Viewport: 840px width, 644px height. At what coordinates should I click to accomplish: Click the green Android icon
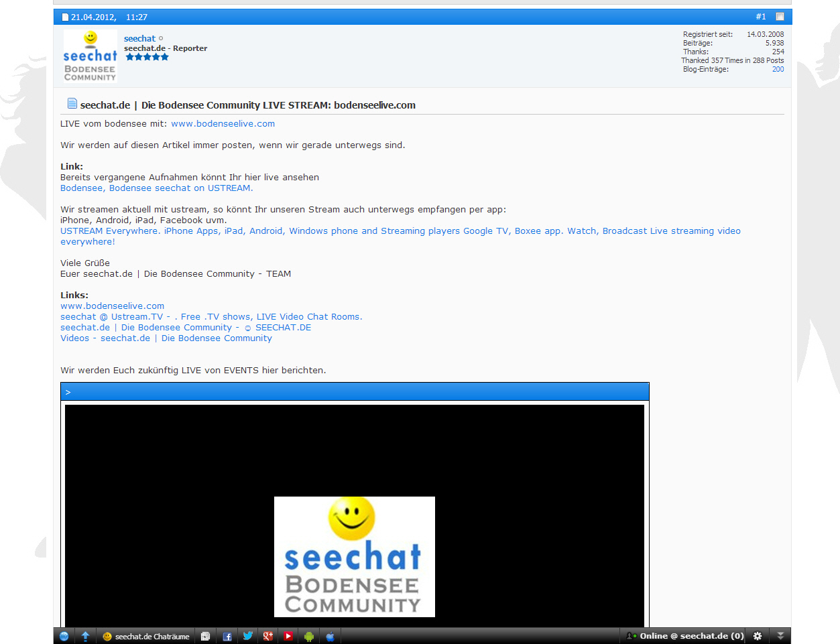[309, 636]
